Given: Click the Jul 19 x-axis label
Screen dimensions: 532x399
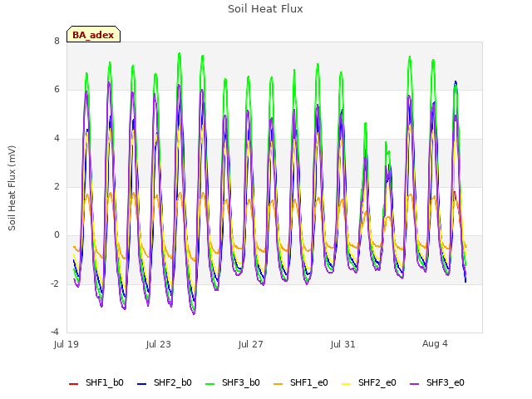Looking at the screenshot, I should (66, 344).
